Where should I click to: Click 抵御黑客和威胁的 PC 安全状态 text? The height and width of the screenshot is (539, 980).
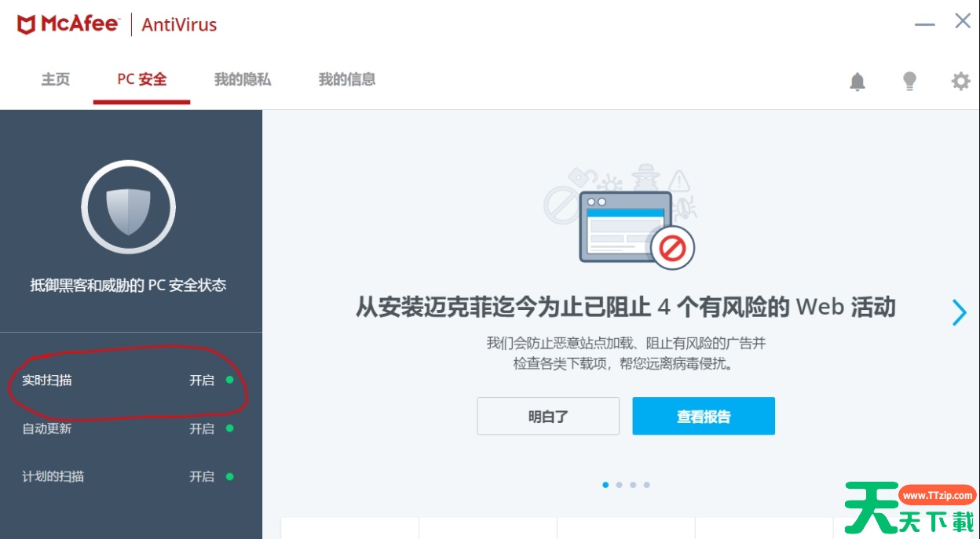[x=128, y=285]
